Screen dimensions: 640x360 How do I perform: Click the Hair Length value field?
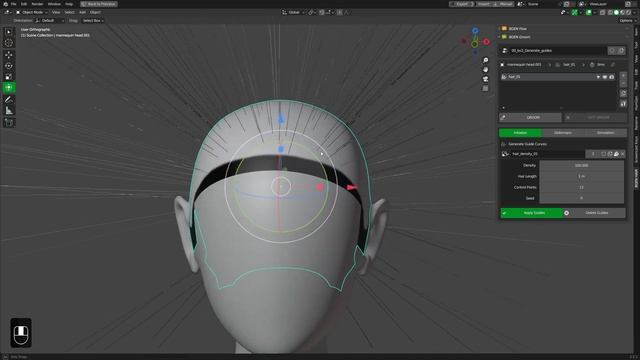pyautogui.click(x=582, y=176)
